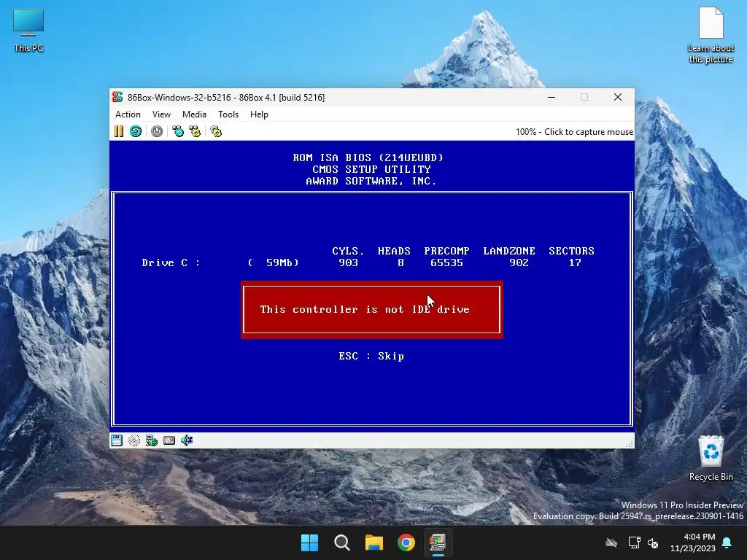Open File Explorer from the taskbar
Screen dimensions: 747x560
pos(374,542)
